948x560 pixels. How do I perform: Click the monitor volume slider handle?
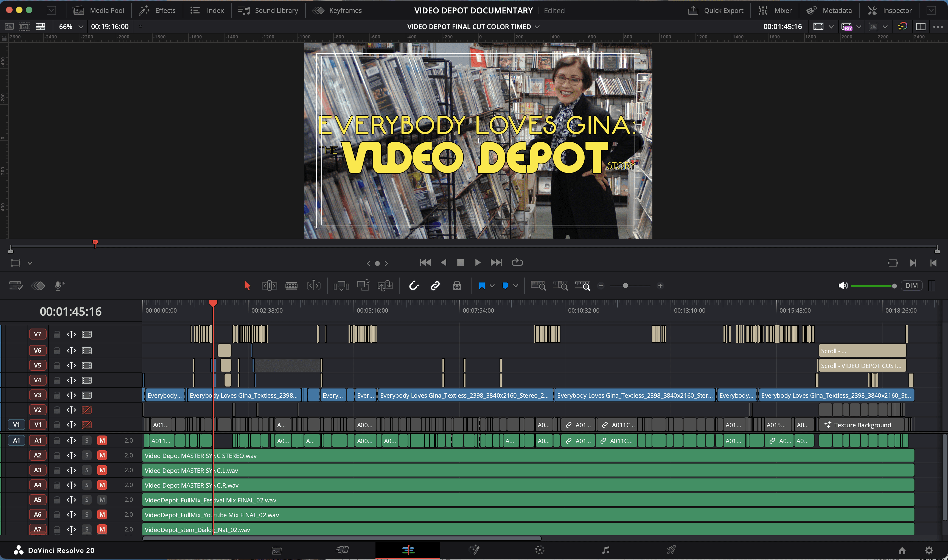click(894, 286)
